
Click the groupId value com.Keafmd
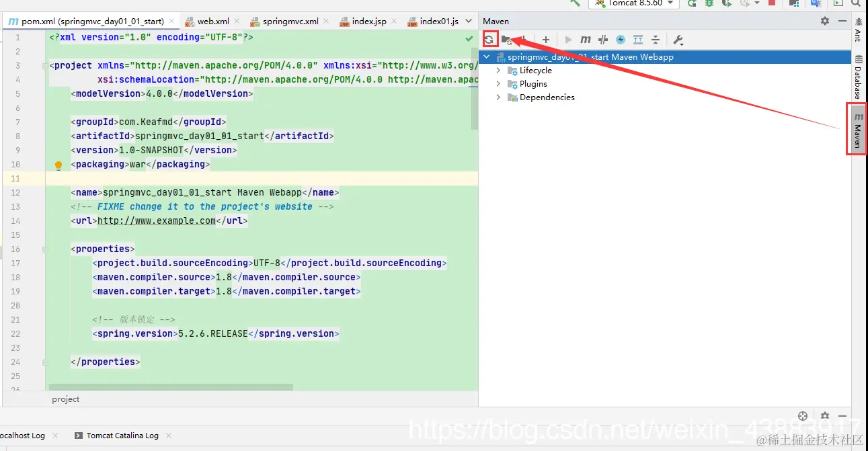pyautogui.click(x=146, y=122)
